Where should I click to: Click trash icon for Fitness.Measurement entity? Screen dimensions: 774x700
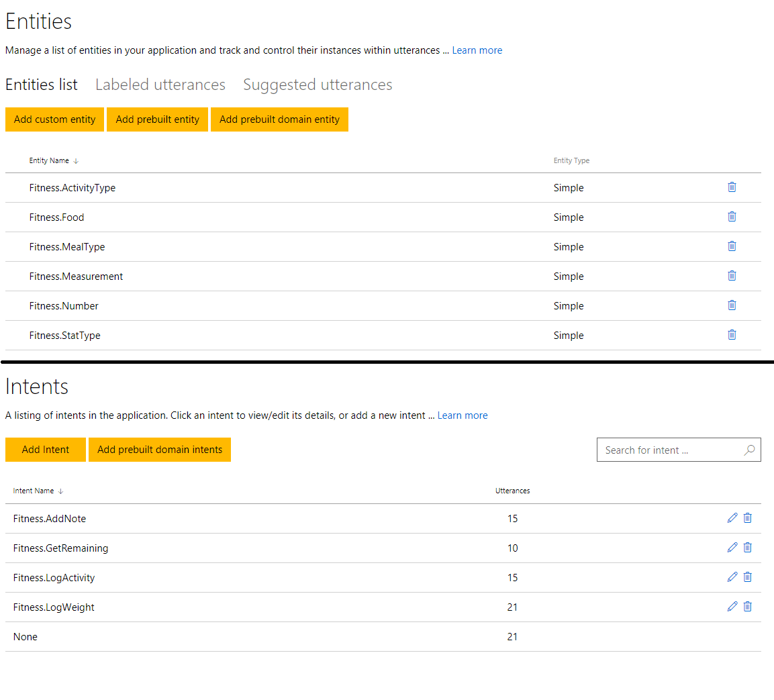tap(732, 276)
